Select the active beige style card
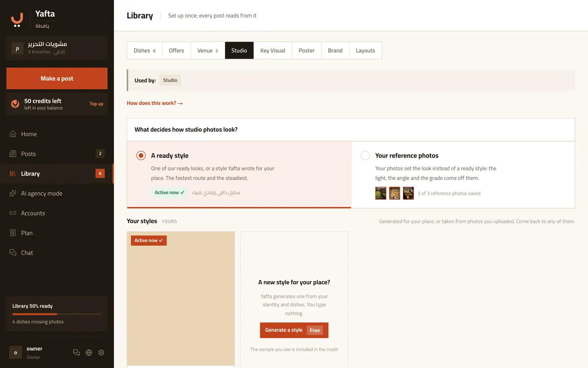This screenshot has height=368, width=588. 181,299
